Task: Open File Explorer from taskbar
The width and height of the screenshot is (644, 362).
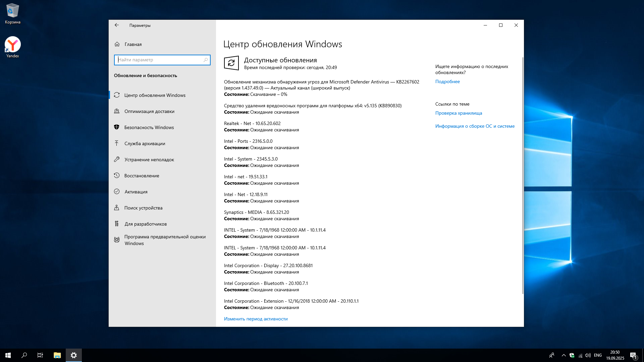Action: coord(57,355)
